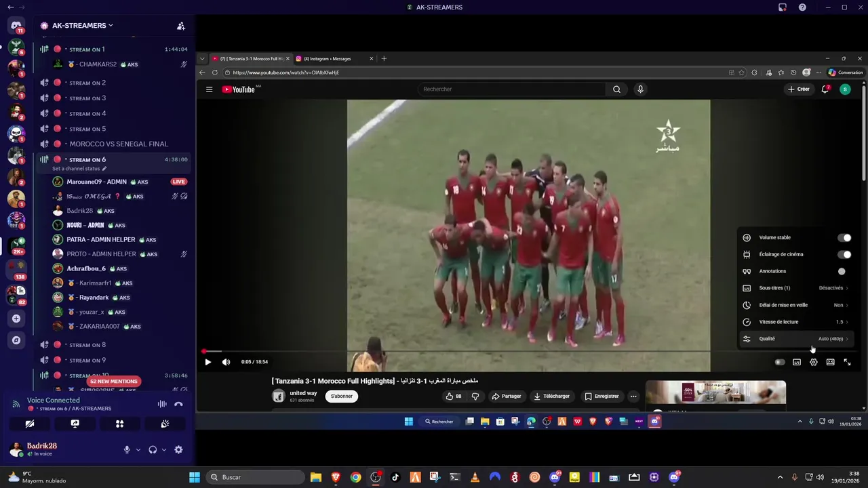Image resolution: width=868 pixels, height=488 pixels.
Task: Join the STREAM ON 2 voice channel
Action: point(112,83)
